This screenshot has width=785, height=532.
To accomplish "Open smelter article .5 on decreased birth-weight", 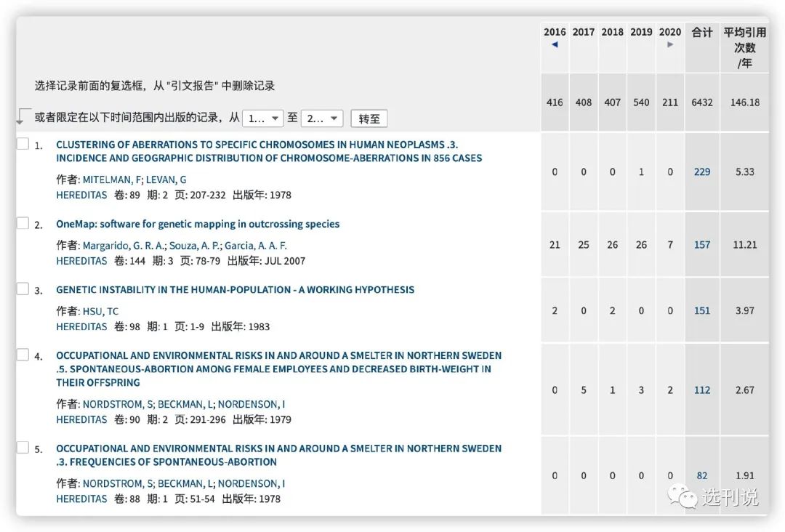I will point(279,369).
